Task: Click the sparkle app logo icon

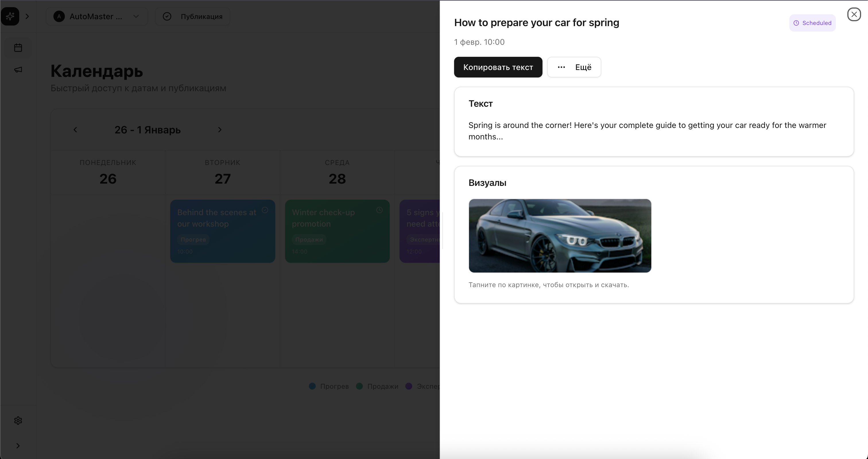Action: click(x=10, y=16)
